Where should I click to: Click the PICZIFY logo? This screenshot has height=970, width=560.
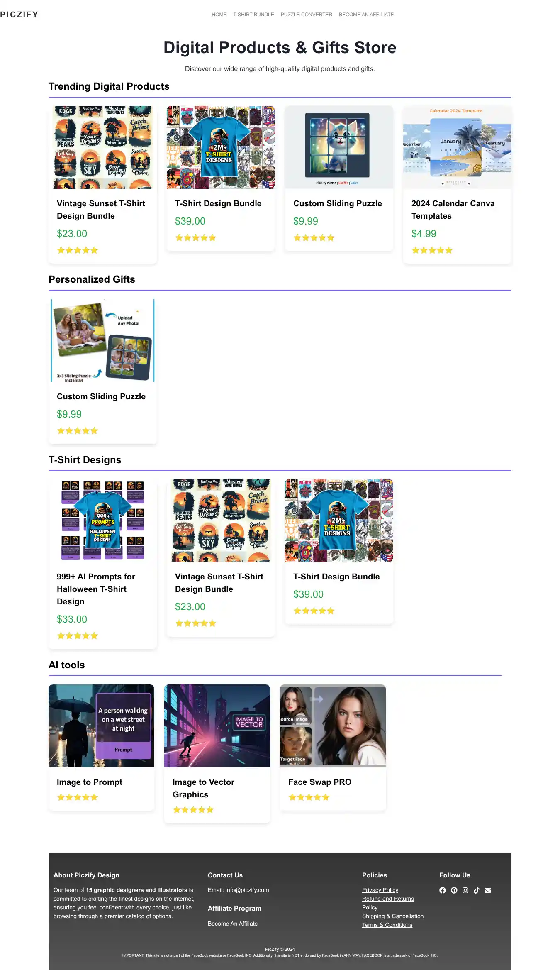point(19,15)
